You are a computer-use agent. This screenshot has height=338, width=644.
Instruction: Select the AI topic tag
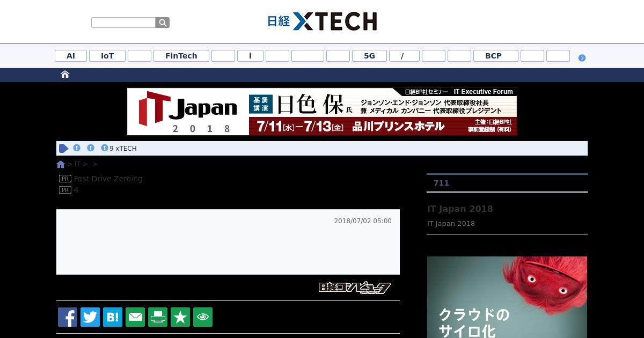(71, 56)
